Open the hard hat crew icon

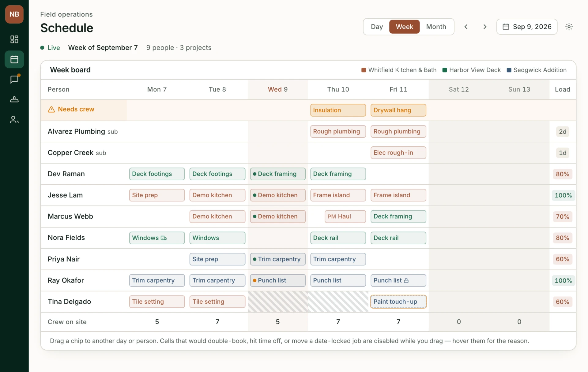(14, 100)
